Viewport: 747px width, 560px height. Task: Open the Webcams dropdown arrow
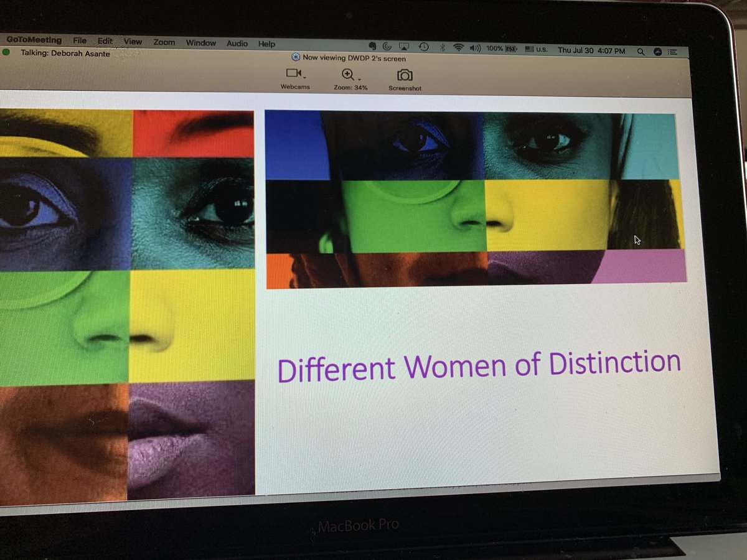[304, 77]
